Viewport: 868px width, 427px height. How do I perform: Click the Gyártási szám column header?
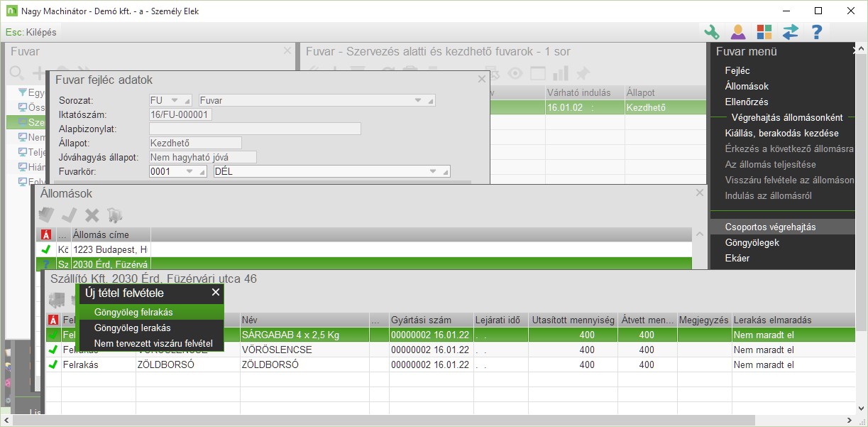pos(431,320)
